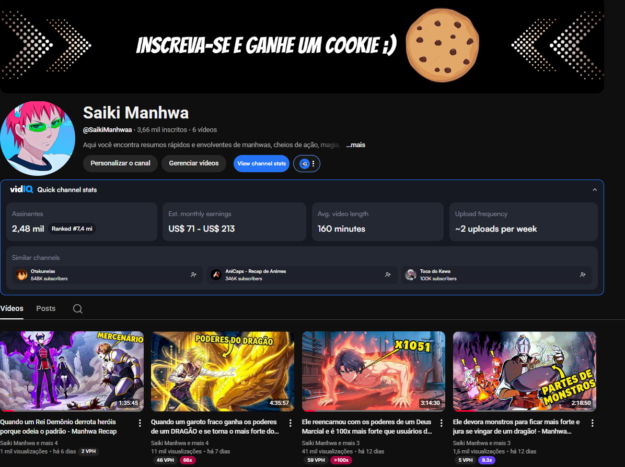Add AniCaps as competitor icon
This screenshot has width=625, height=467.
(x=387, y=275)
